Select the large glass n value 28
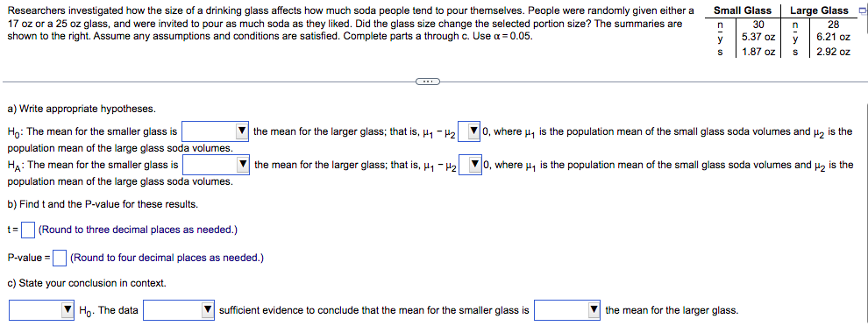 coord(833,25)
